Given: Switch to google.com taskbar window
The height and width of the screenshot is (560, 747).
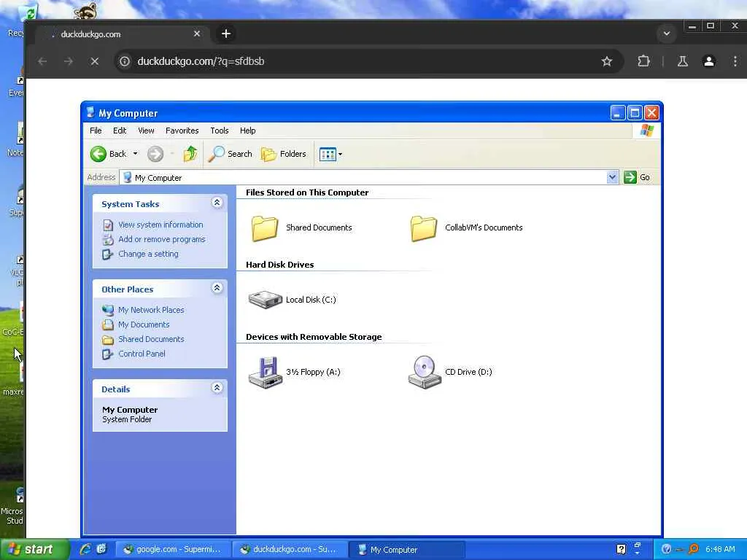Looking at the screenshot, I should coord(173,550).
